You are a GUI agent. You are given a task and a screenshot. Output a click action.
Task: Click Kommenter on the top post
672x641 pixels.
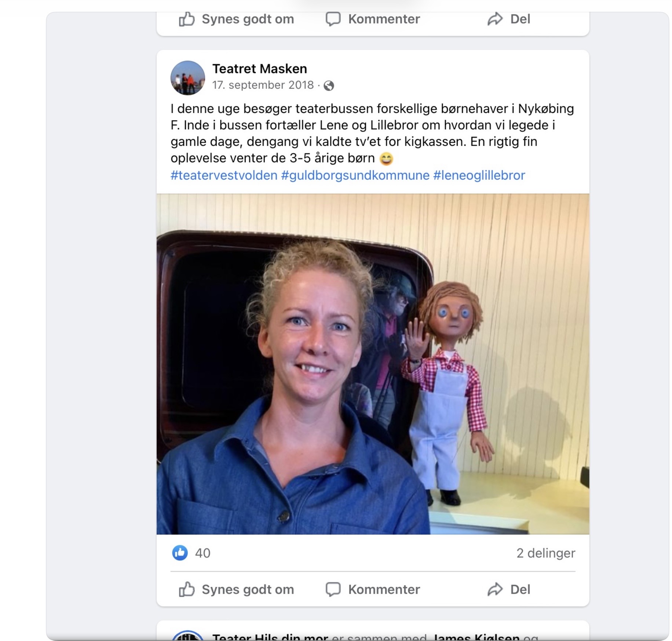click(x=373, y=19)
